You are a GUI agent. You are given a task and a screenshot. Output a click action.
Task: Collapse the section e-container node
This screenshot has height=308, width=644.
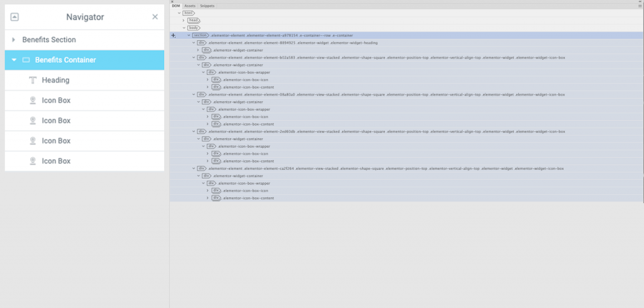coord(189,35)
